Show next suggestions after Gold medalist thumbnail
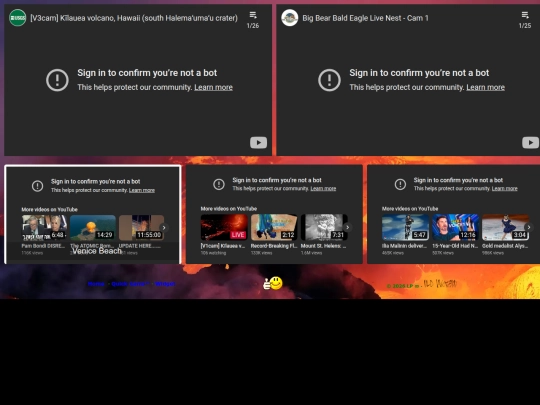540x405 pixels. pos(529,227)
